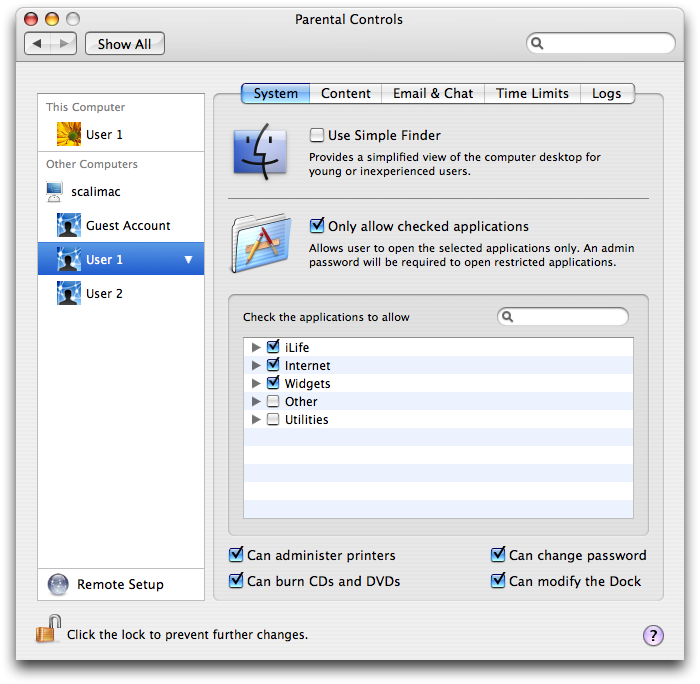Click the Finder face icon
Screen dimensions: 700x684
pyautogui.click(x=260, y=152)
